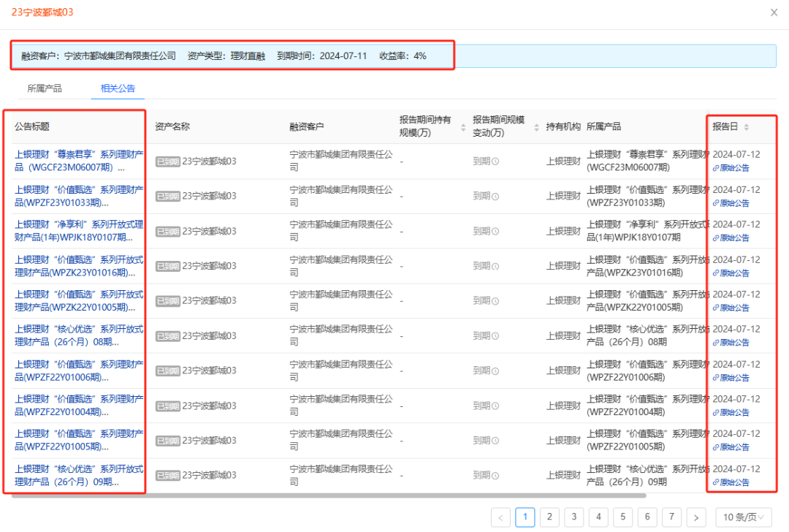The width and height of the screenshot is (789, 532).
Task: Click the 已到期 status badge in first row
Action: point(167,161)
